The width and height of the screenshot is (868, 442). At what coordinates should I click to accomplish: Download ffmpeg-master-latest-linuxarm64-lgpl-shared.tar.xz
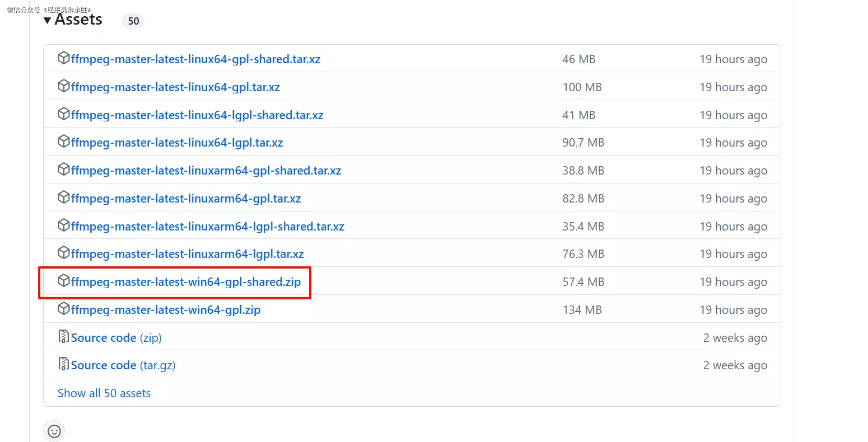[208, 227]
